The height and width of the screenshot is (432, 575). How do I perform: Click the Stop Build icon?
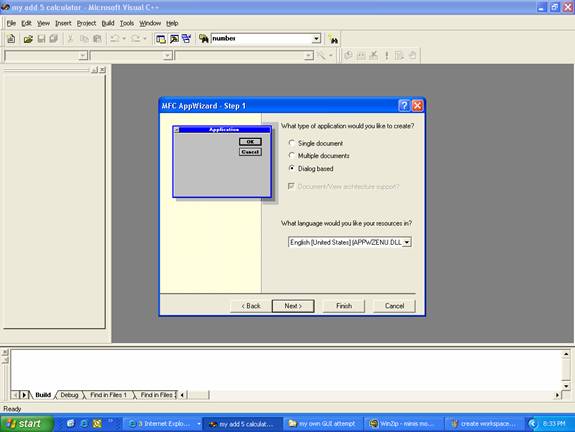(x=374, y=55)
